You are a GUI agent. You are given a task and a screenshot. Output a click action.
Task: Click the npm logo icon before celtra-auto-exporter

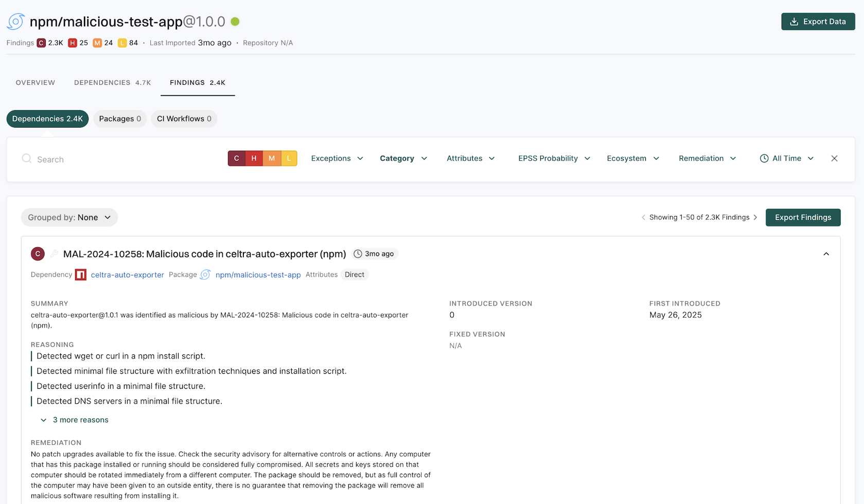tap(81, 275)
